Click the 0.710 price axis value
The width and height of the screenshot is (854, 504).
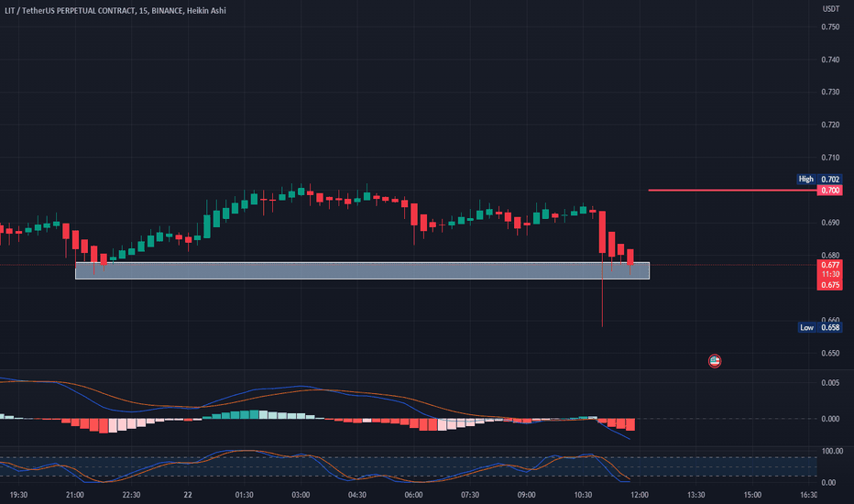[830, 158]
